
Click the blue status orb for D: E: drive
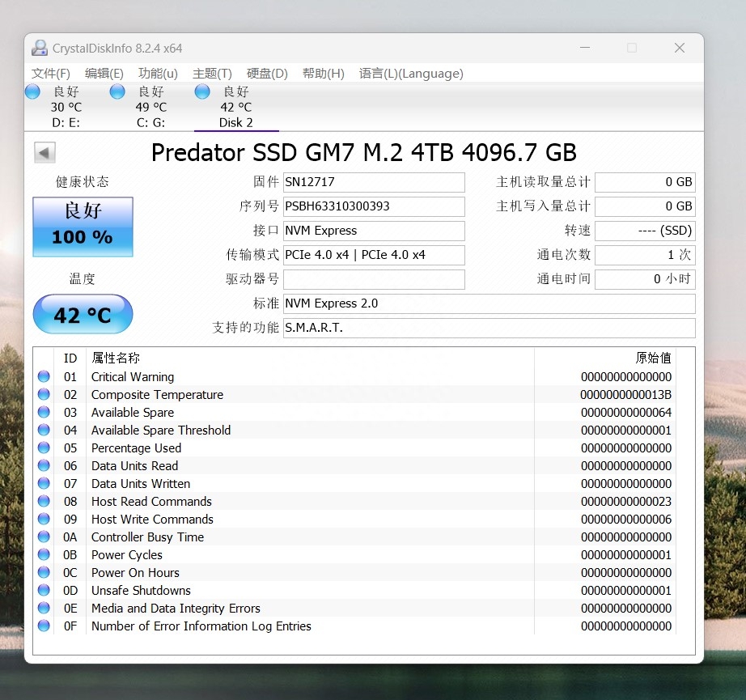pos(33,91)
